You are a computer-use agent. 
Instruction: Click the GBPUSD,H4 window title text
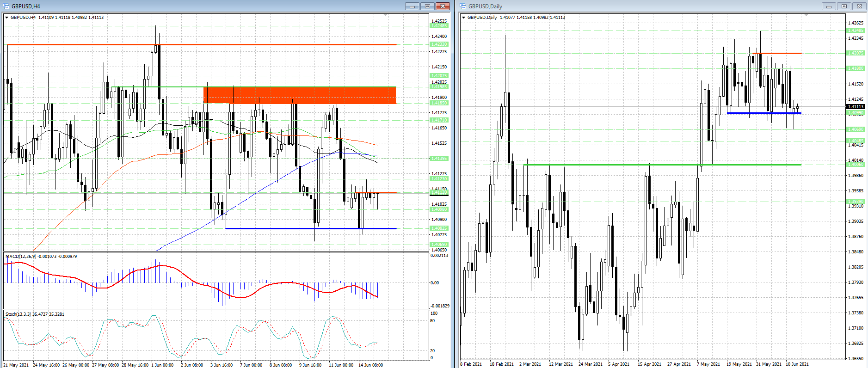26,6
